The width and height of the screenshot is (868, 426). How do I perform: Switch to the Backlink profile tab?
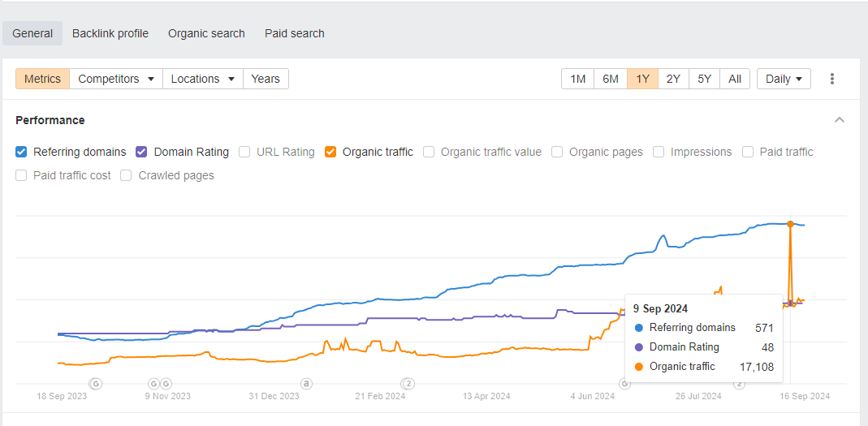[x=110, y=33]
